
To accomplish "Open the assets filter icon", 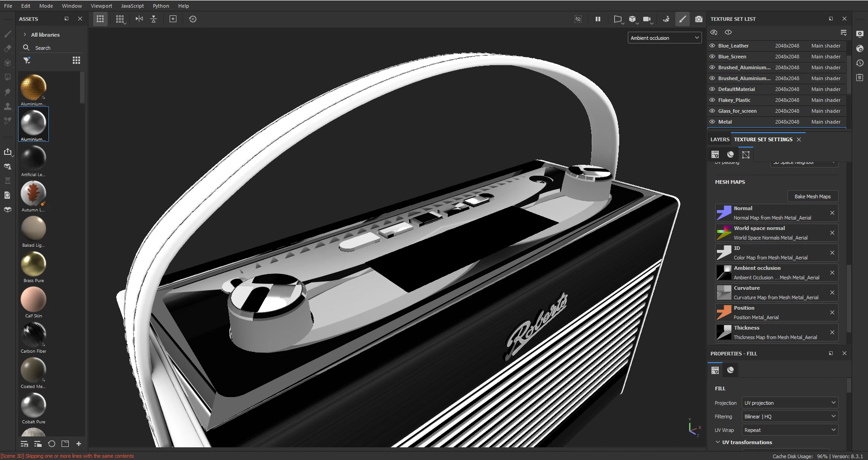I will pyautogui.click(x=27, y=60).
